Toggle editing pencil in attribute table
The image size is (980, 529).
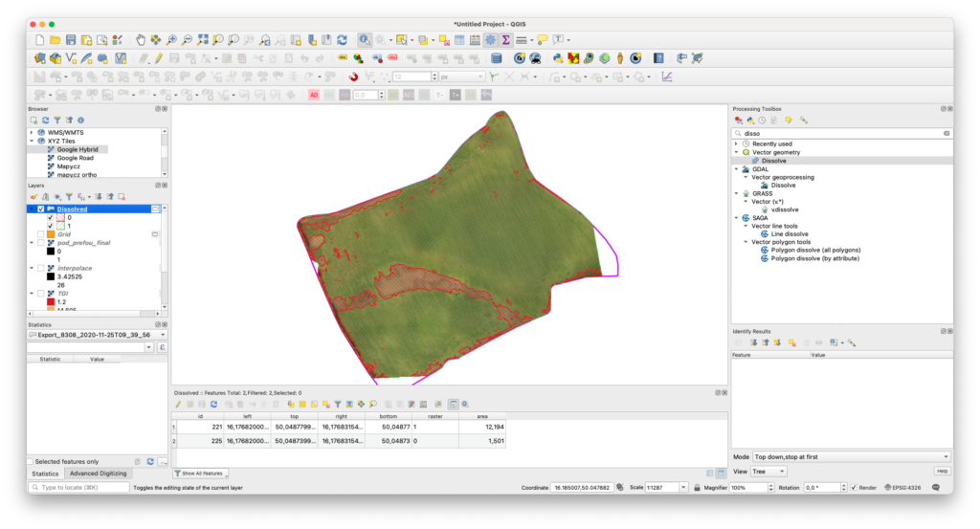(178, 404)
